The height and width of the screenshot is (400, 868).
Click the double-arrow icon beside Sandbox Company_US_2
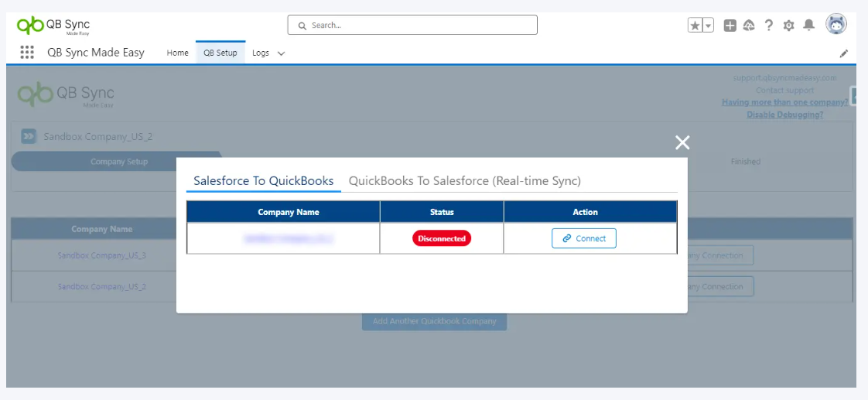point(29,136)
